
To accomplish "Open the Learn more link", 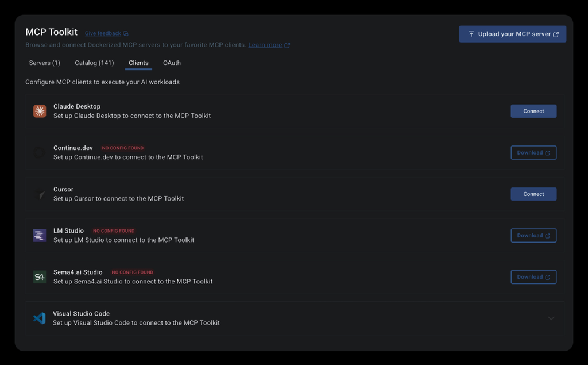I will (x=265, y=45).
